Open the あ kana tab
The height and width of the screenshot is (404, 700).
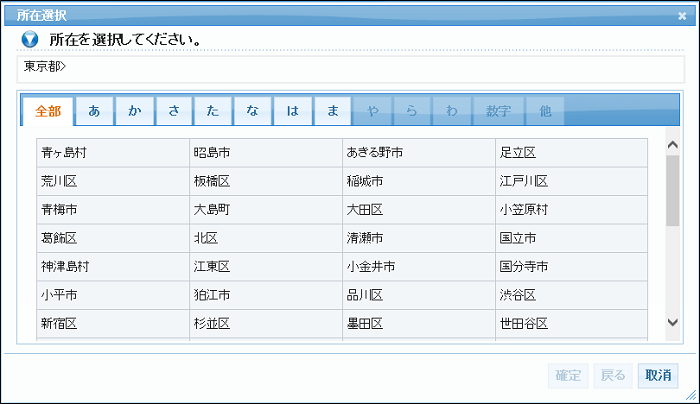[94, 111]
